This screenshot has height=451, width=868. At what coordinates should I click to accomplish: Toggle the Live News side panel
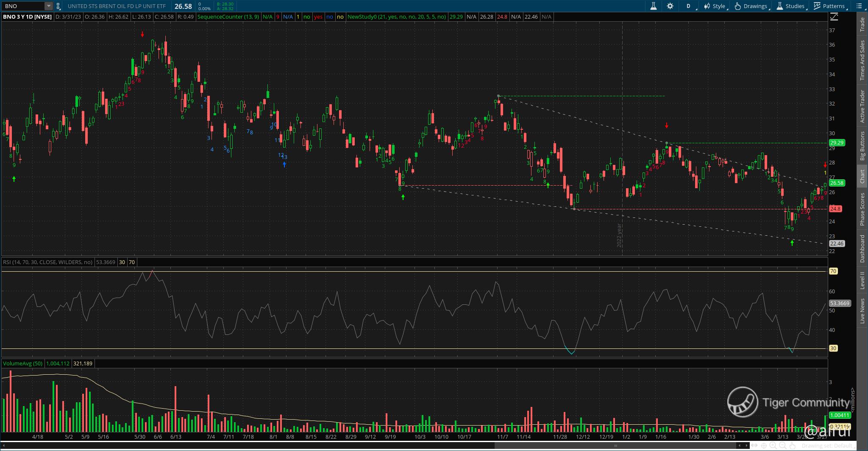pyautogui.click(x=862, y=311)
